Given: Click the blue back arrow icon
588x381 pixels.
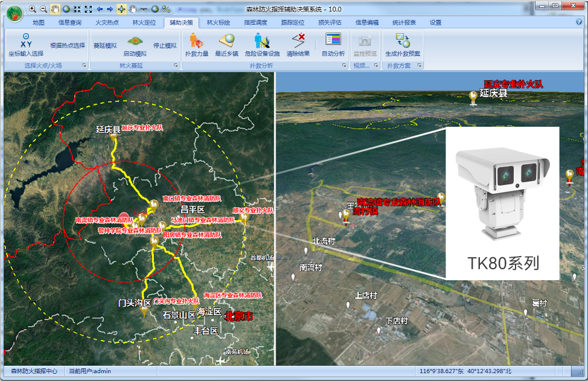Looking at the screenshot, I should 100,9.
